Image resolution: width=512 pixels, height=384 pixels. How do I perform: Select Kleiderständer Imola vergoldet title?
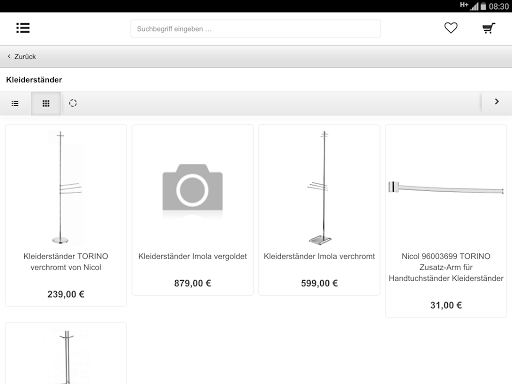coord(193,256)
